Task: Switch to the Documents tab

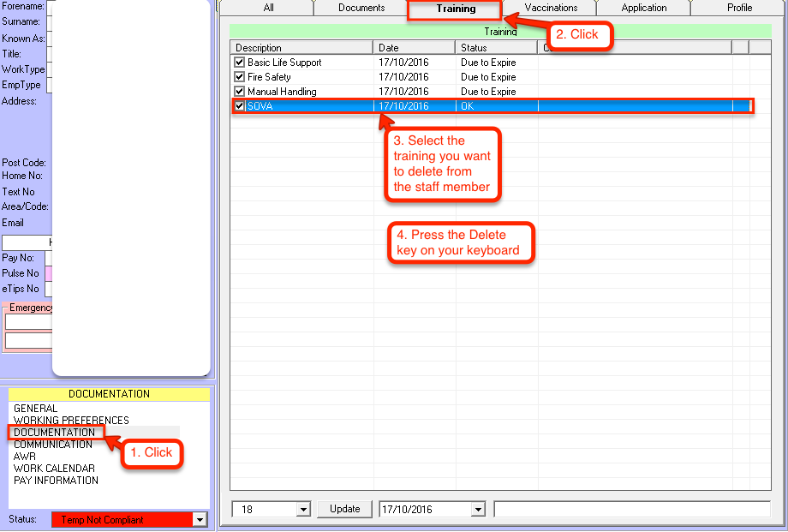Action: click(x=361, y=9)
